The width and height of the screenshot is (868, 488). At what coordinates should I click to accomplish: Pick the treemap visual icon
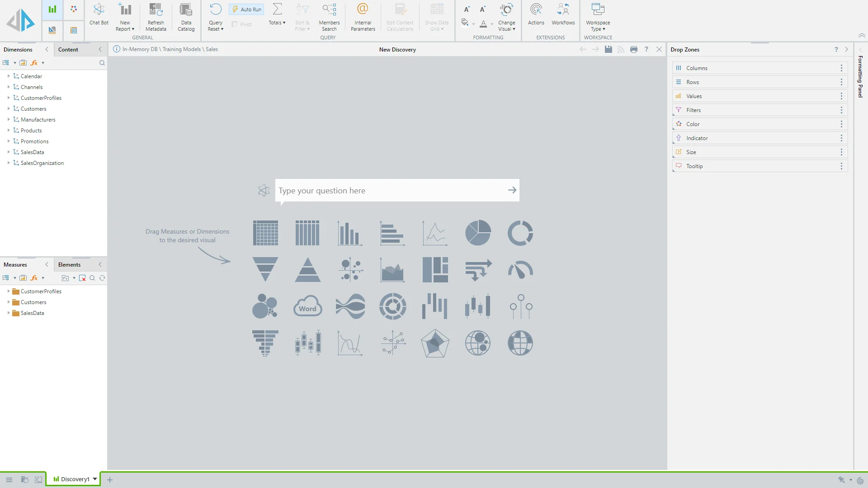click(435, 270)
